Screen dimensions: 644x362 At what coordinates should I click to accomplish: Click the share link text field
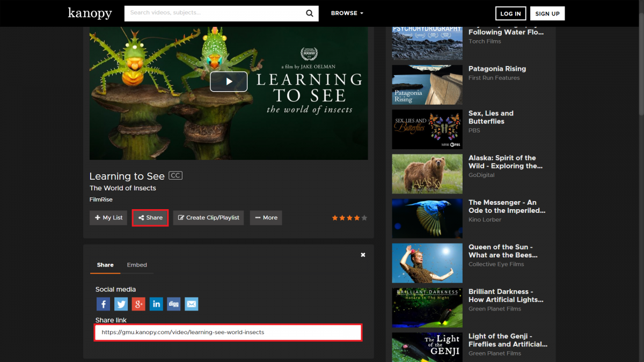coord(228,333)
